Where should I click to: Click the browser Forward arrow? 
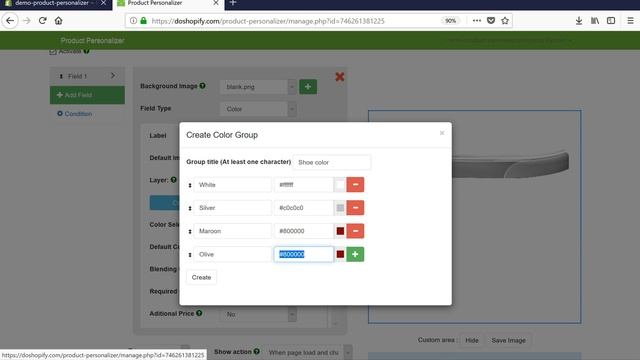click(27, 20)
